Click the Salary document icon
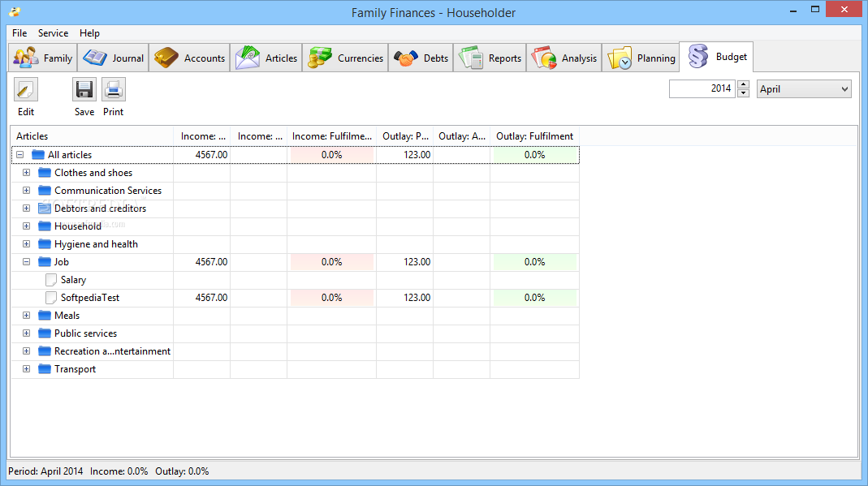 (51, 280)
